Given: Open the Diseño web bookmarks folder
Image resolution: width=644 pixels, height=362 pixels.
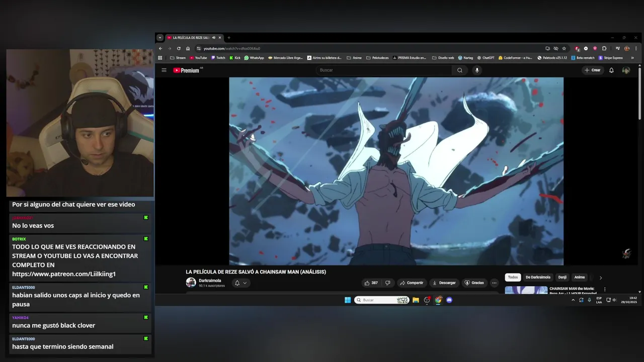Looking at the screenshot, I should [x=443, y=58].
